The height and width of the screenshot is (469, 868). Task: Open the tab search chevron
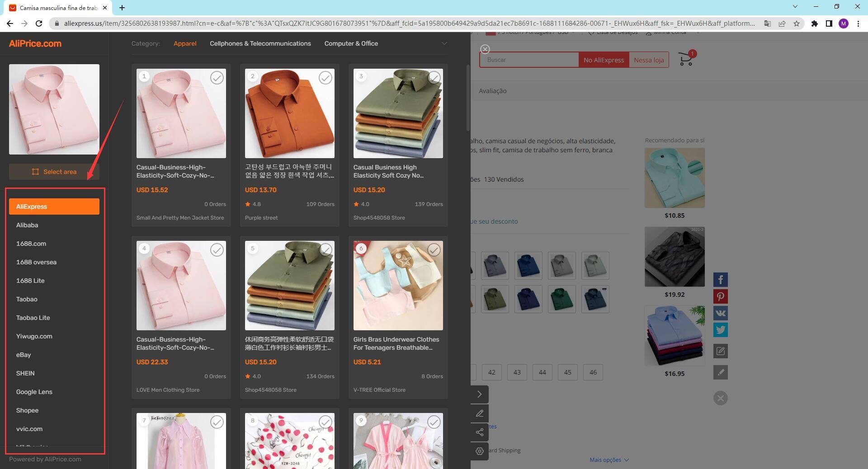pos(795,6)
